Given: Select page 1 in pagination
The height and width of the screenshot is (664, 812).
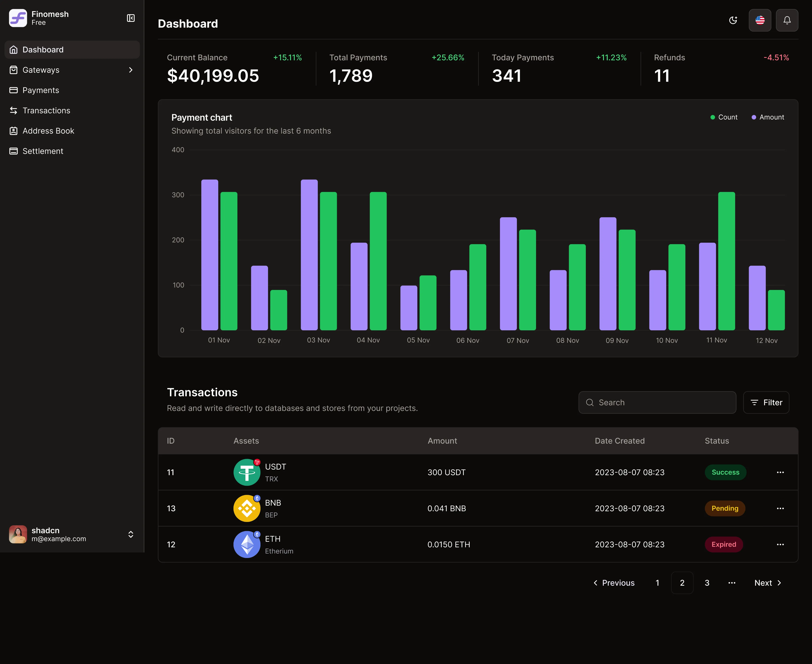Looking at the screenshot, I should click(657, 583).
